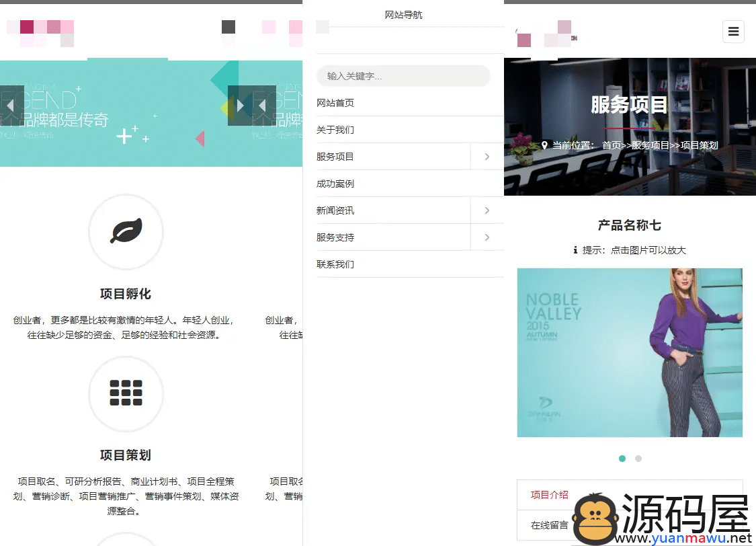Viewport: 756px width, 546px height.
Task: Click the info icon beside 提示
Action: [x=575, y=250]
